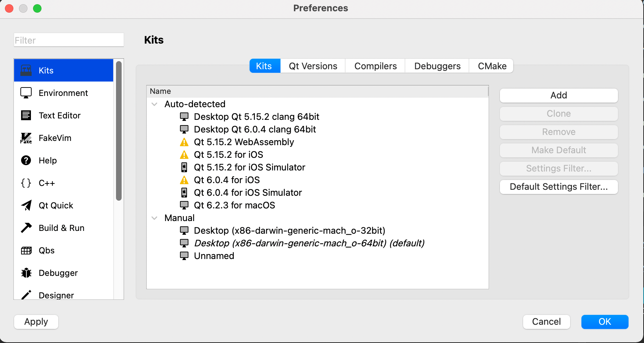Open the Build & Run settings section

tap(62, 228)
